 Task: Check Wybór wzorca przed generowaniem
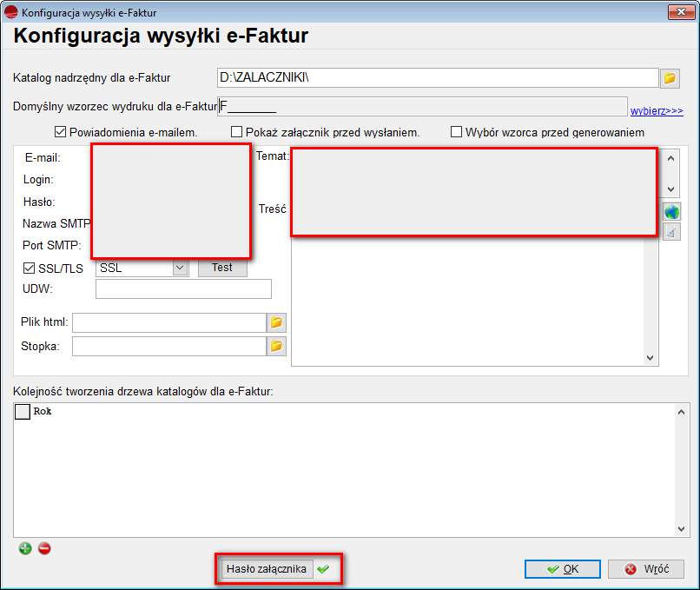[456, 132]
